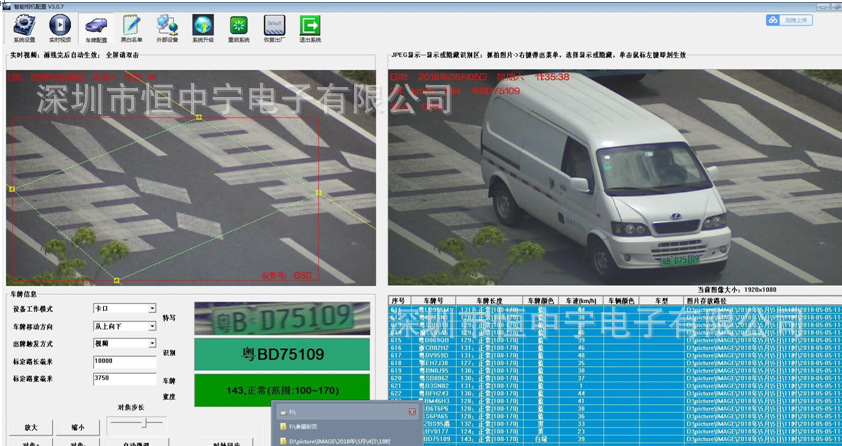The width and height of the screenshot is (842, 446).
Task: Click 序号 column header
Action: click(x=397, y=301)
